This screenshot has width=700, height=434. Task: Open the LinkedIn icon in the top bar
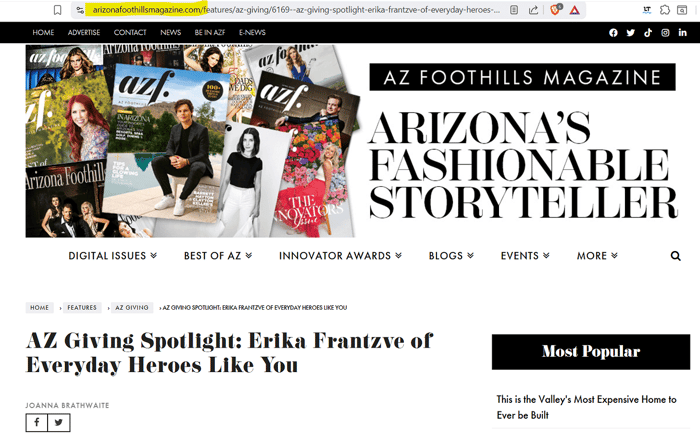click(682, 33)
